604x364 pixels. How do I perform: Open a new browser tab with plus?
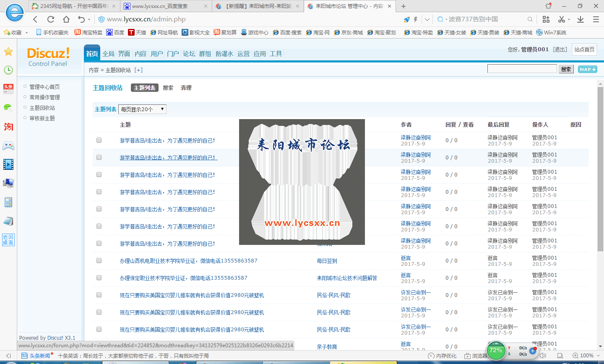[x=404, y=6]
